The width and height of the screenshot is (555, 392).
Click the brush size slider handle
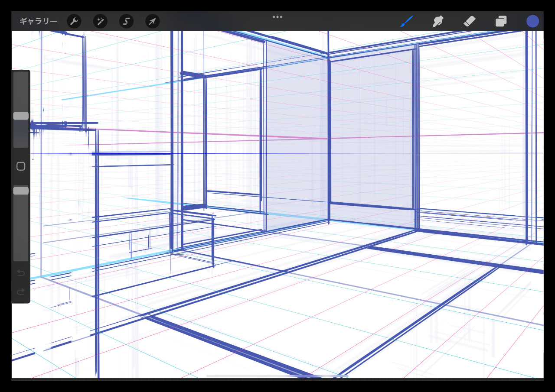point(21,116)
